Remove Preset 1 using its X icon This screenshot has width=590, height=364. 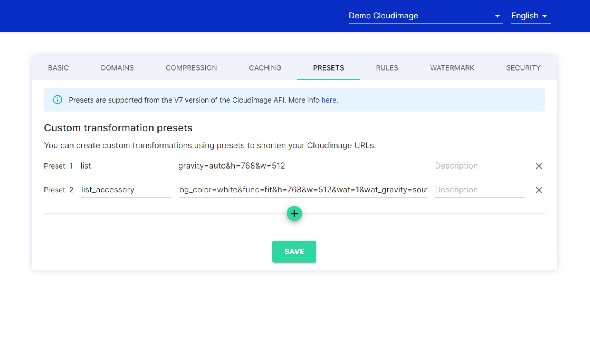539,166
